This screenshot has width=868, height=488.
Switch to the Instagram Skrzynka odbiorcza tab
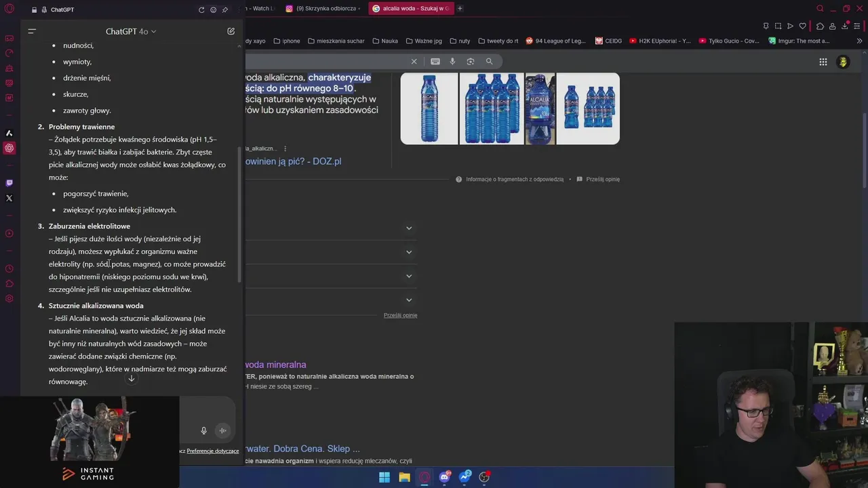tap(324, 8)
